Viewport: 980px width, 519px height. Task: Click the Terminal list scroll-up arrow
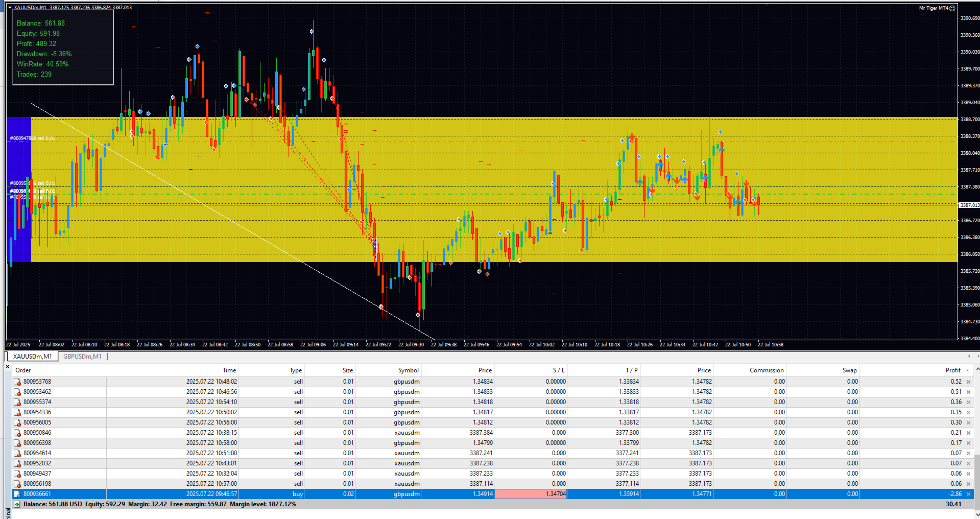pyautogui.click(x=977, y=368)
